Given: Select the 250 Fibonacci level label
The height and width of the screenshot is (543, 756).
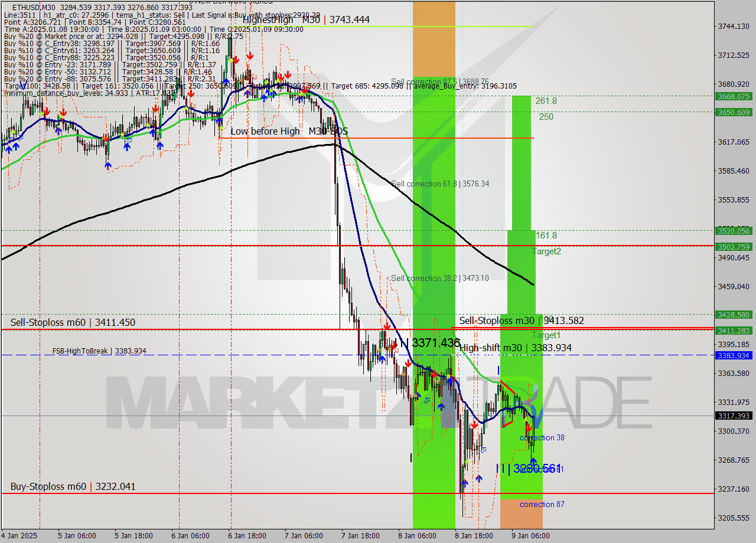Looking at the screenshot, I should point(546,117).
